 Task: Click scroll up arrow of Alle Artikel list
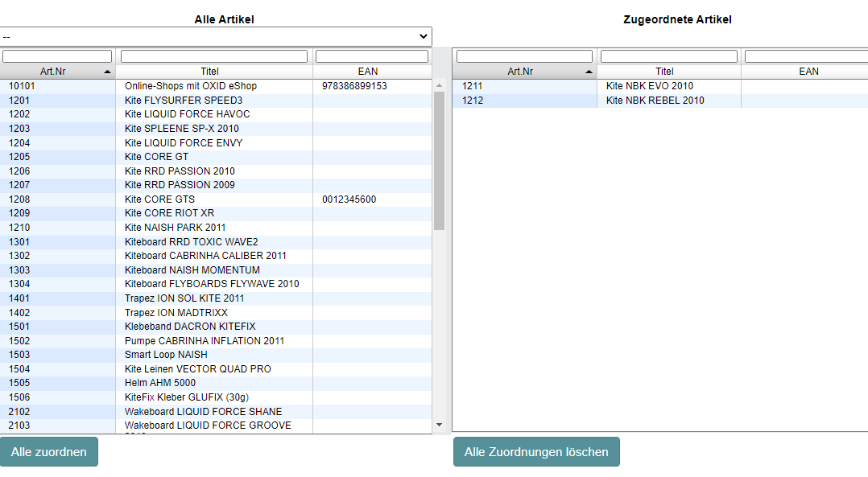click(x=439, y=86)
